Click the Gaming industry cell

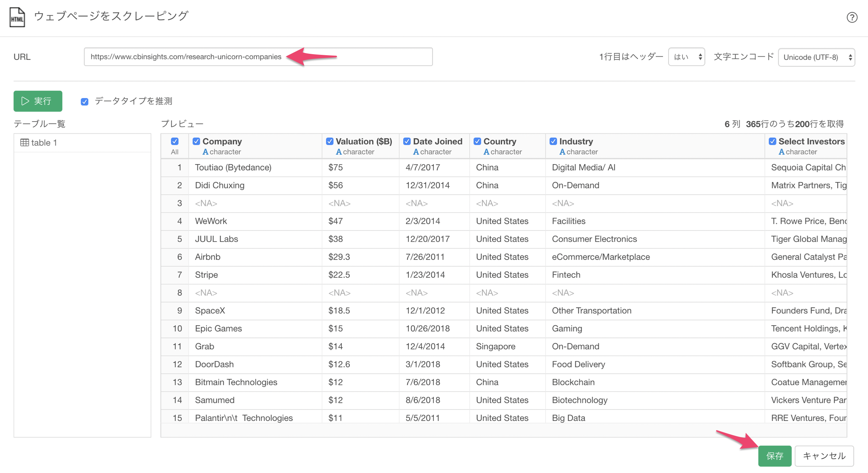point(655,329)
